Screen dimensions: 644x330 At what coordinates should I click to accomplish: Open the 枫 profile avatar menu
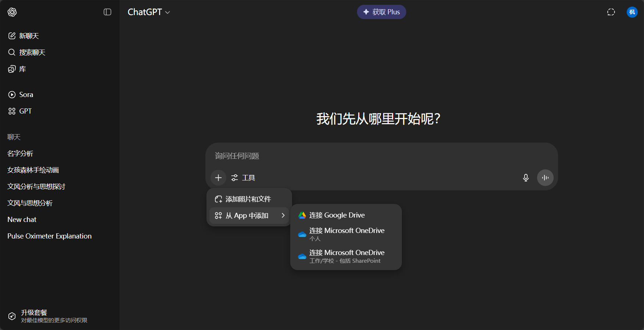click(632, 12)
